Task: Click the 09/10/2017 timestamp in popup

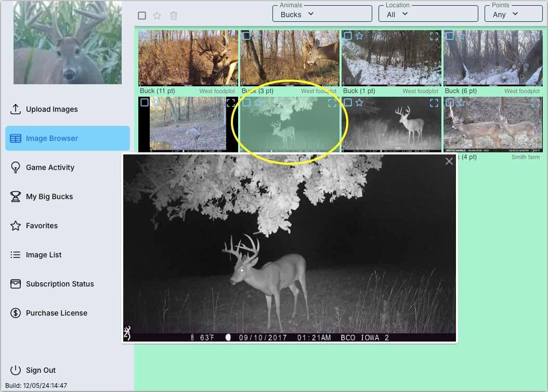Action: [263, 337]
